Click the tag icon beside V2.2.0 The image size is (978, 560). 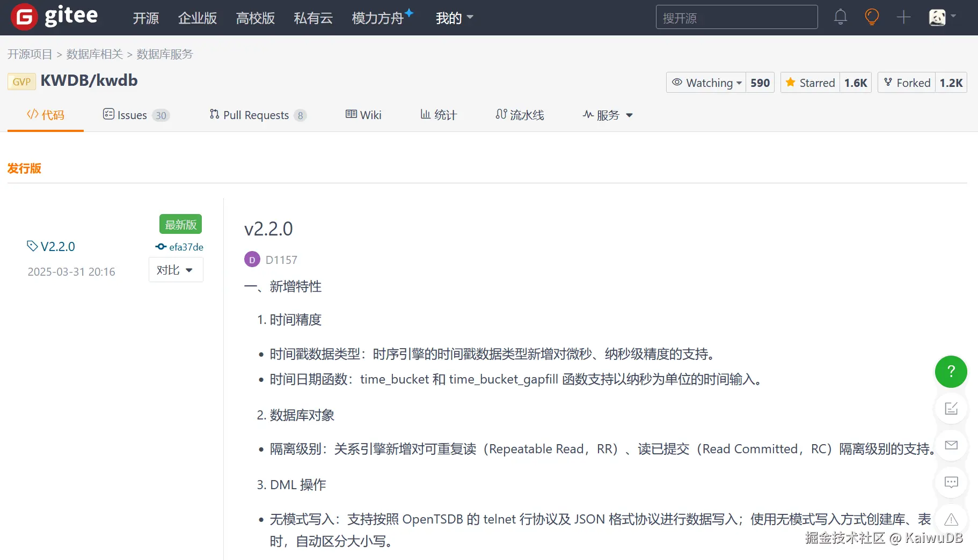pos(32,246)
